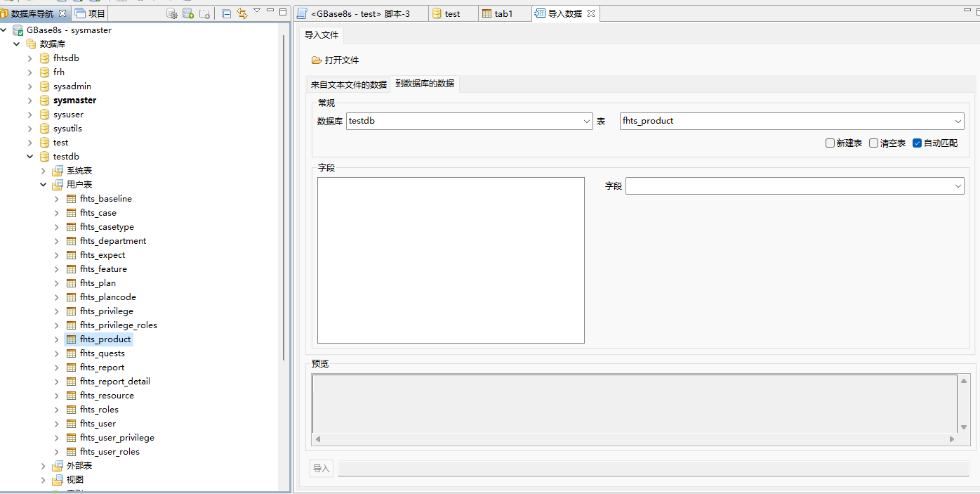The height and width of the screenshot is (494, 980).
Task: Open the 字段 dropdown on the right
Action: point(958,186)
